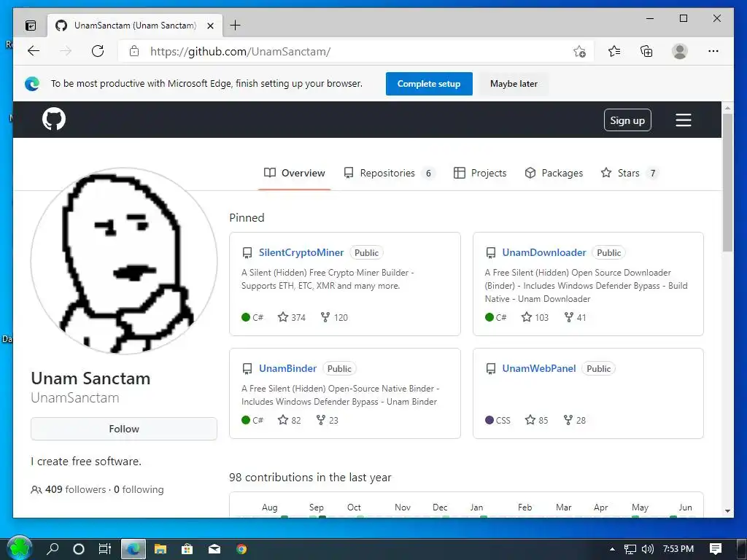This screenshot has width=747, height=560.
Task: Open a new tab with plus button
Action: point(236,26)
